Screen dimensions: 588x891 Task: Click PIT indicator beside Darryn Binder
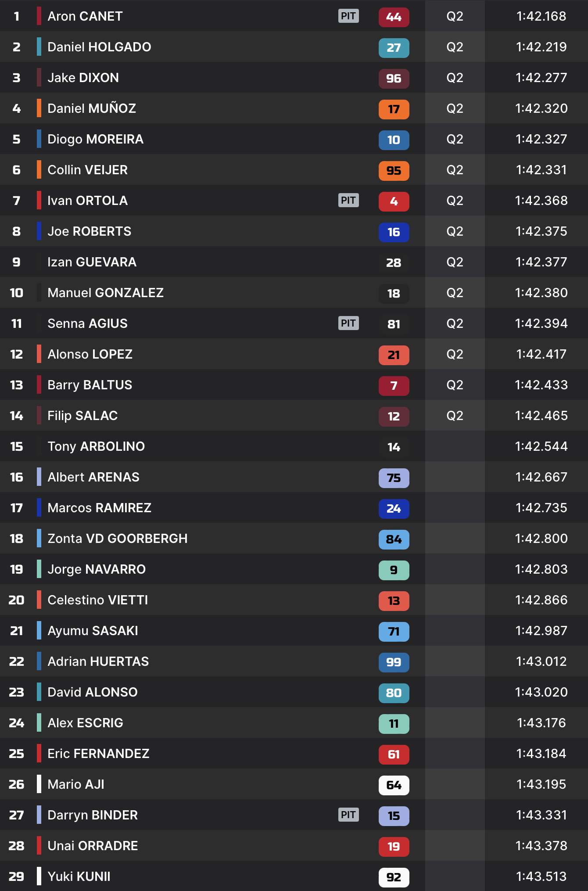(x=348, y=815)
